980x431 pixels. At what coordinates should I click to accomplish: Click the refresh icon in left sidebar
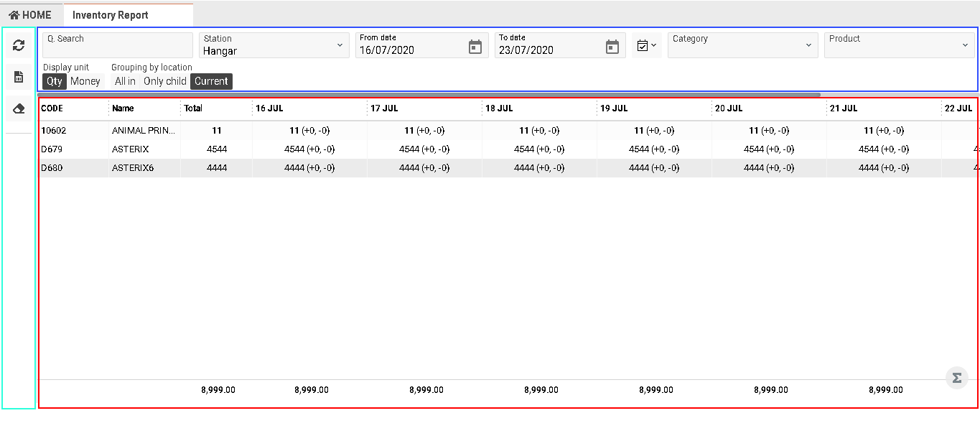(19, 45)
